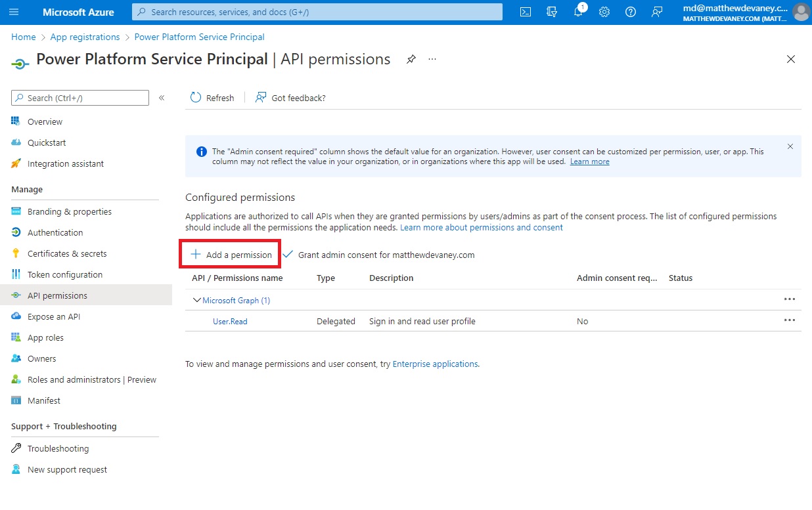Open the help question mark icon
This screenshot has width=812, height=510.
pos(631,12)
